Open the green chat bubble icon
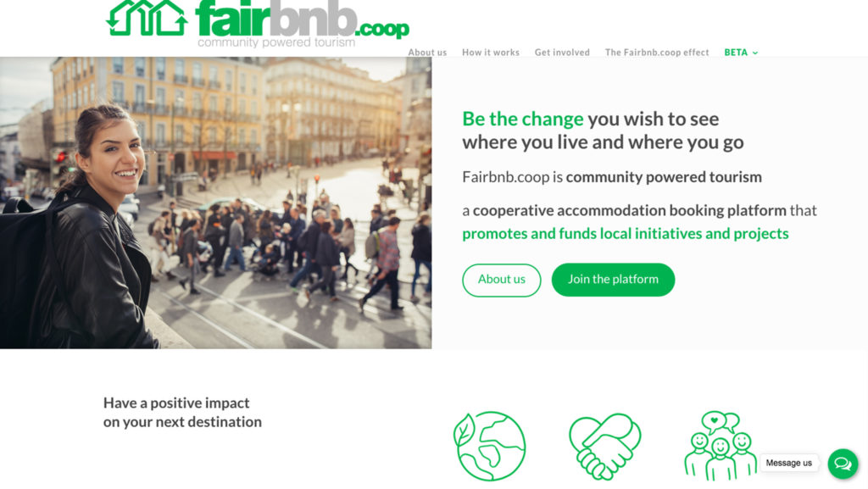Image resolution: width=868 pixels, height=489 pixels. pos(843,464)
